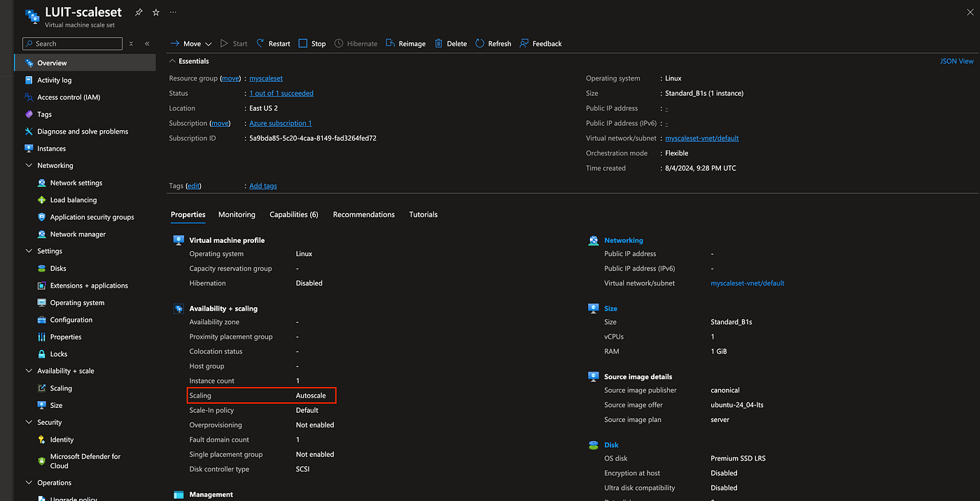Open Properties in sidebar Settings

point(66,337)
